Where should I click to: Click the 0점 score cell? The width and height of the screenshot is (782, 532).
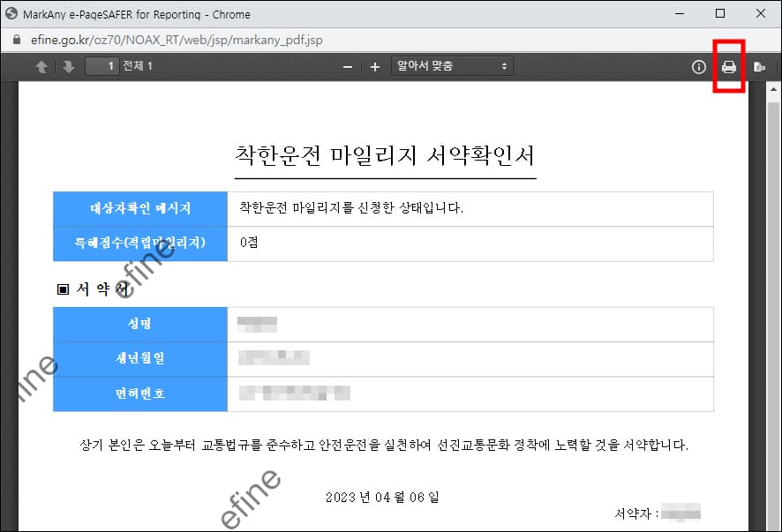click(x=247, y=243)
